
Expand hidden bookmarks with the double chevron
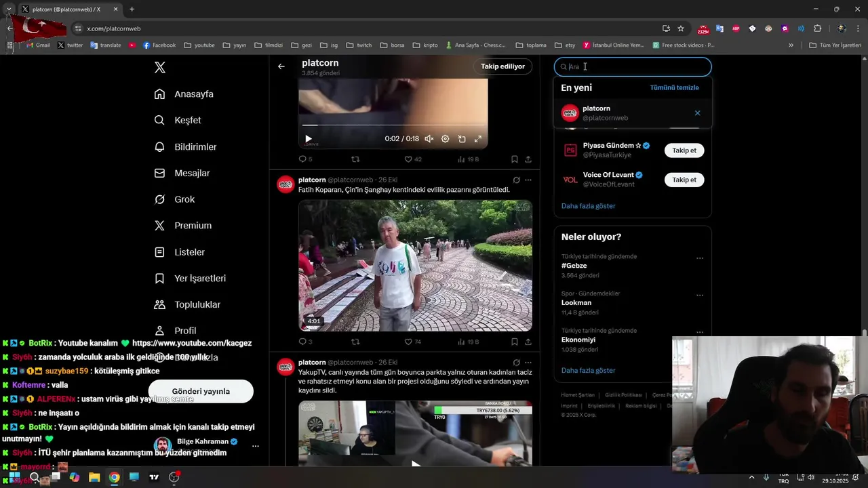[791, 45]
